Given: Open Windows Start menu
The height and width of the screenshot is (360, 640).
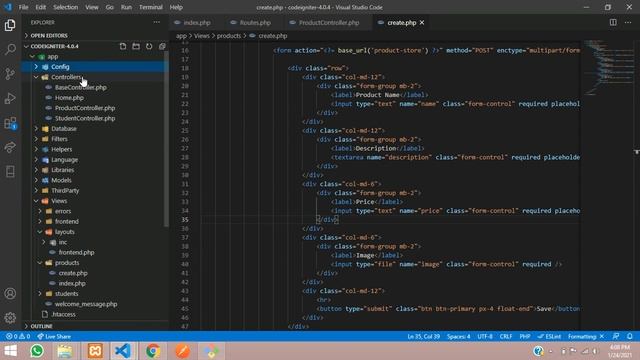Looking at the screenshot, I should [x=11, y=351].
